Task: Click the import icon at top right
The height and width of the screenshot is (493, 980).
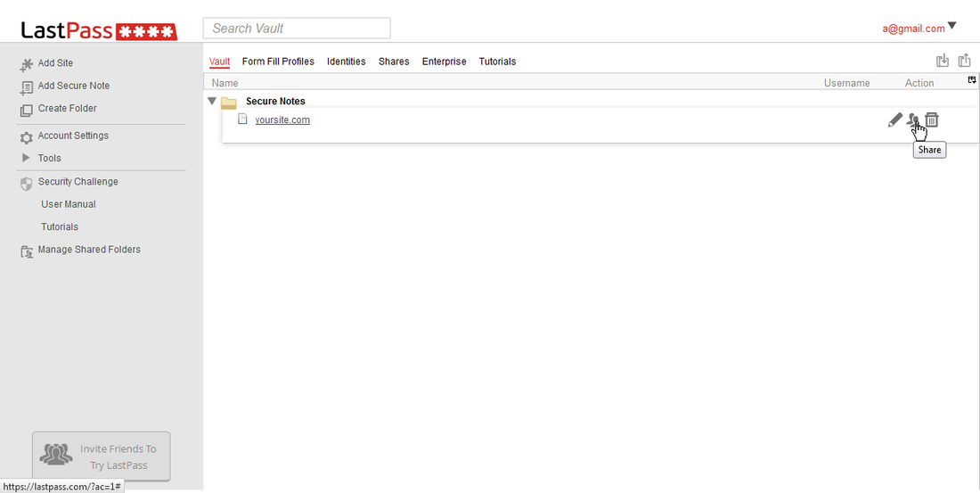Action: (943, 60)
